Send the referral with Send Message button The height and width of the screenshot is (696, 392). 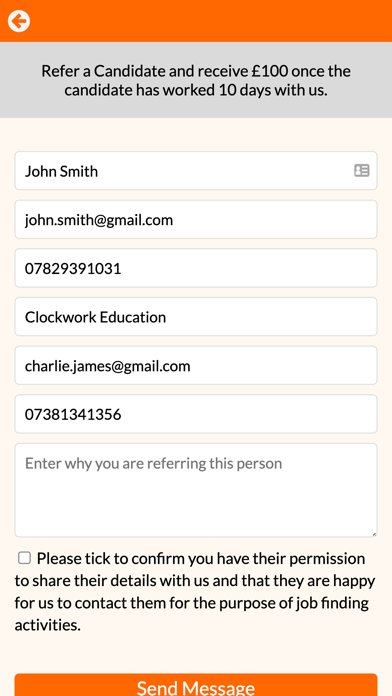[x=196, y=685]
